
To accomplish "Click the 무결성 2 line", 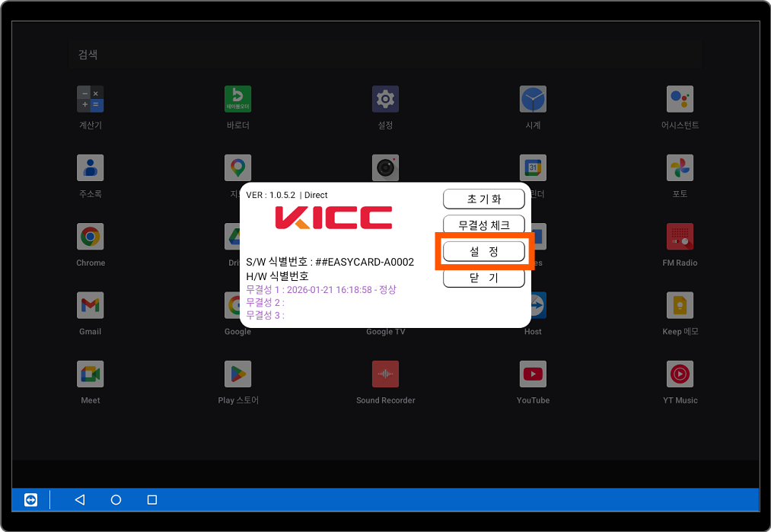I will pyautogui.click(x=265, y=302).
